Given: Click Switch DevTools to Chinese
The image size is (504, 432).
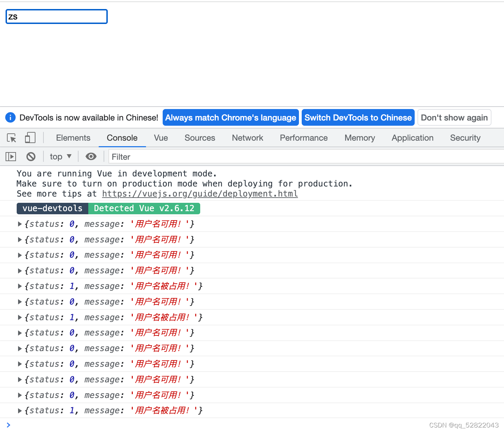Looking at the screenshot, I should click(x=358, y=117).
